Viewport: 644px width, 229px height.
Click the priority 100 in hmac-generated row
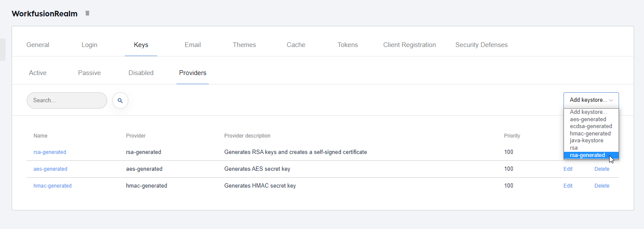click(509, 186)
